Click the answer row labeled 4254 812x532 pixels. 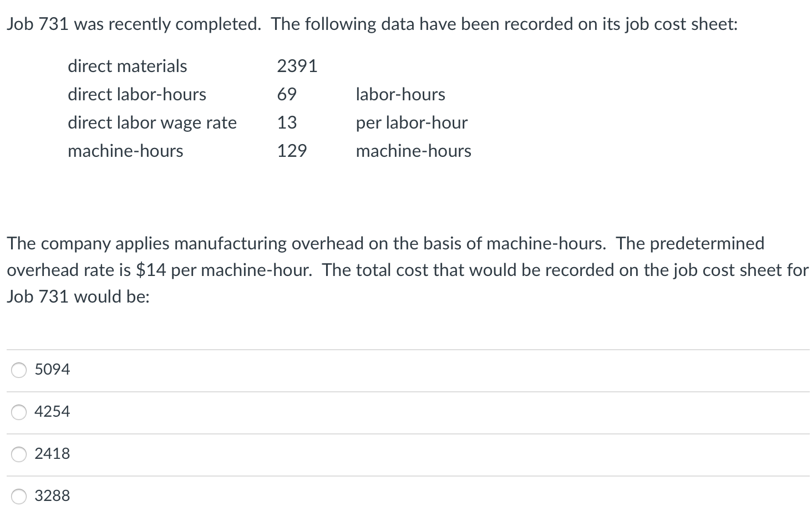click(388, 412)
